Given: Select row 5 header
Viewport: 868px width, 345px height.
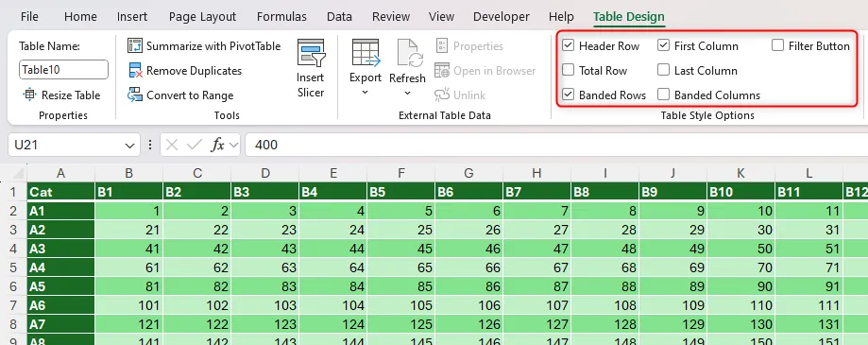Looking at the screenshot, I should [13, 267].
